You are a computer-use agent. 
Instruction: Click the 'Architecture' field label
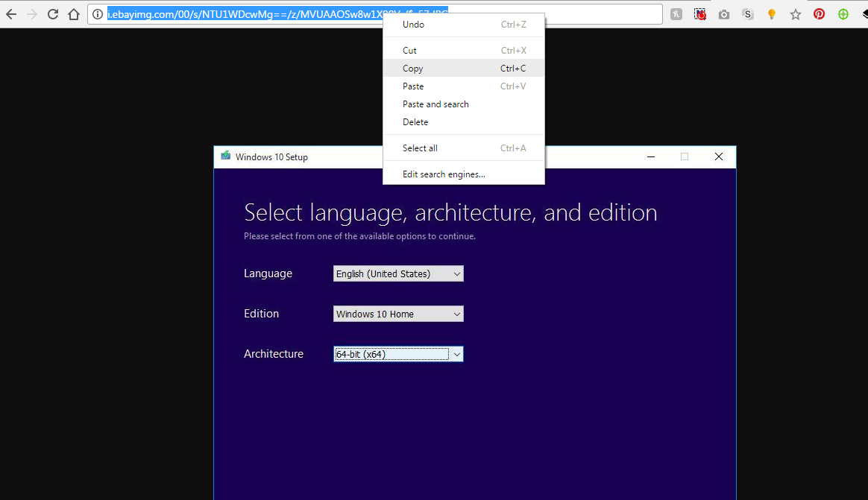pos(274,353)
